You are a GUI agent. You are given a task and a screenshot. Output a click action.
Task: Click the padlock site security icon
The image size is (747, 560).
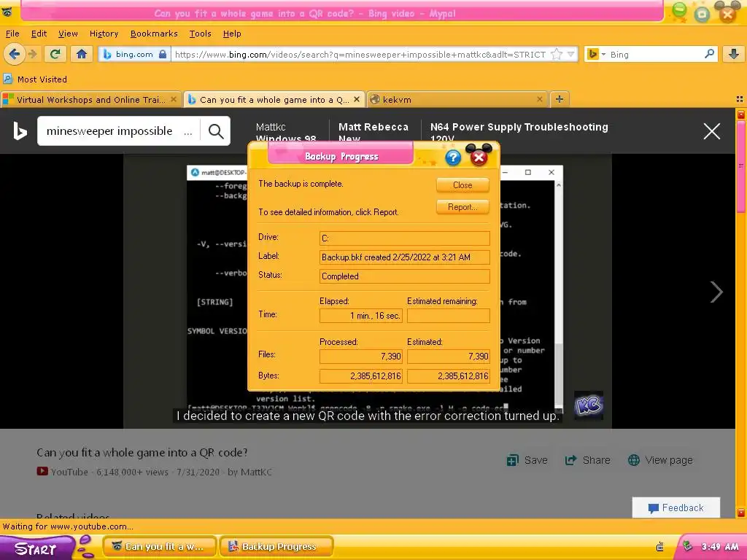163,54
